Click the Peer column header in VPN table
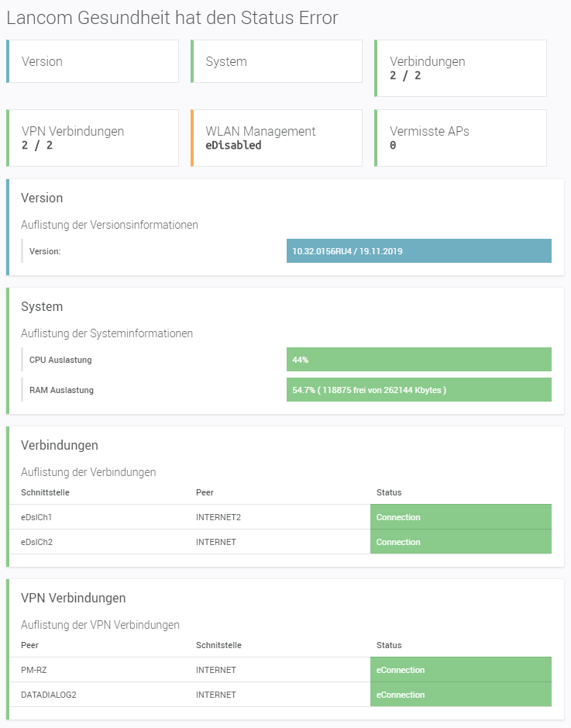Screen dimensions: 571x728 pos(29,645)
